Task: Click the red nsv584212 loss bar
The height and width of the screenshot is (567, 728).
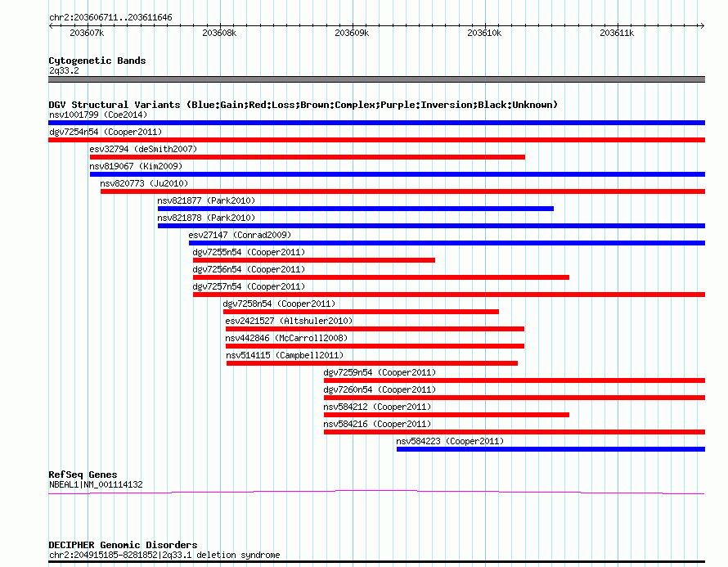Action: coord(447,415)
